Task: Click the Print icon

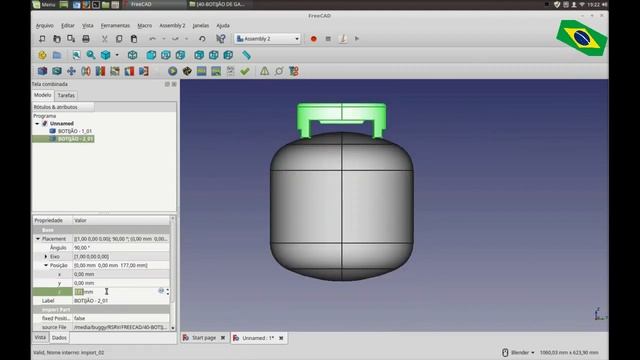Action: click(x=86, y=39)
